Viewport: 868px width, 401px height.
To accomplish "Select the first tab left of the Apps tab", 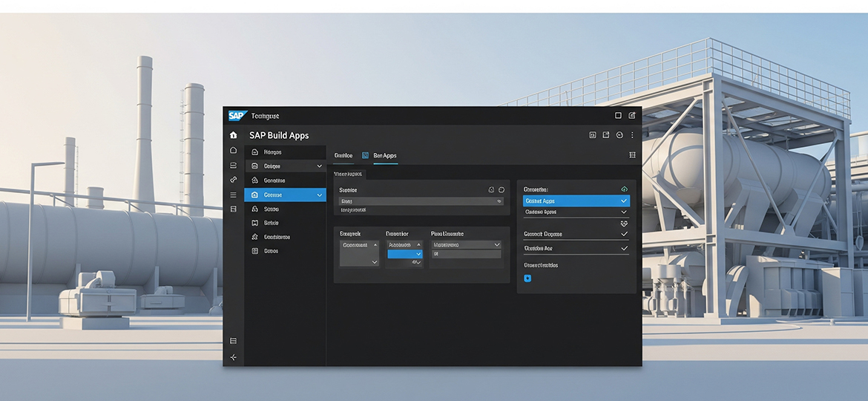I will click(343, 155).
